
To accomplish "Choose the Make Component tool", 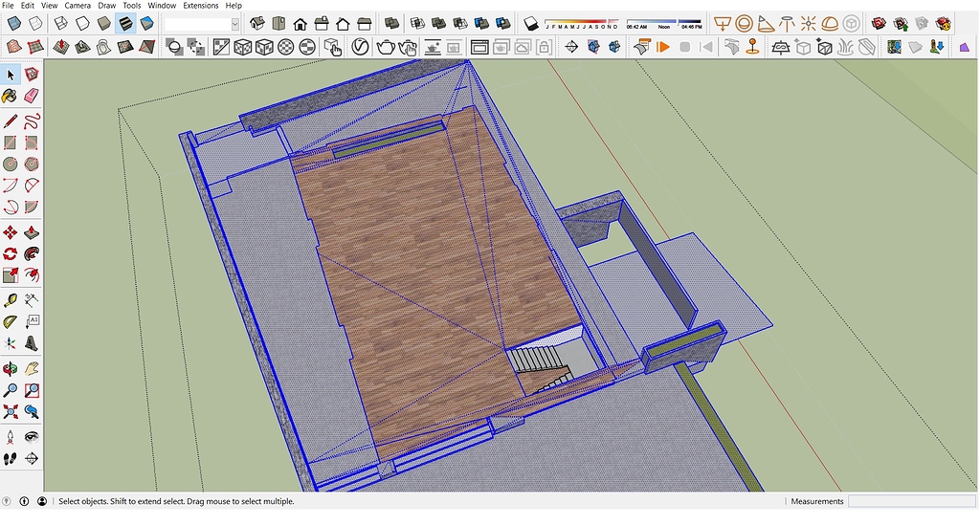I will tap(32, 75).
